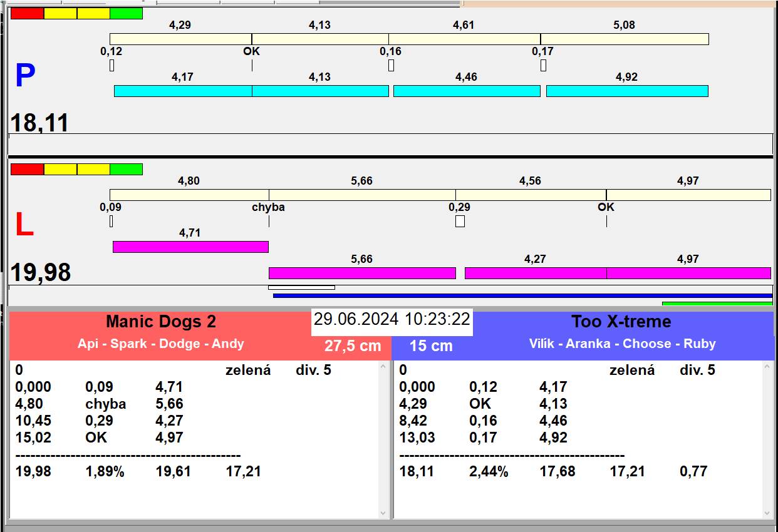The height and width of the screenshot is (532, 778).
Task: Click the long blue bar under lane L
Action: tap(522, 295)
